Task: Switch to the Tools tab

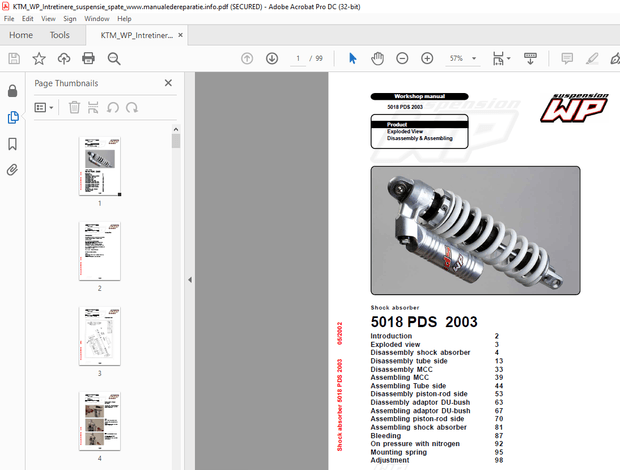Action: point(59,35)
